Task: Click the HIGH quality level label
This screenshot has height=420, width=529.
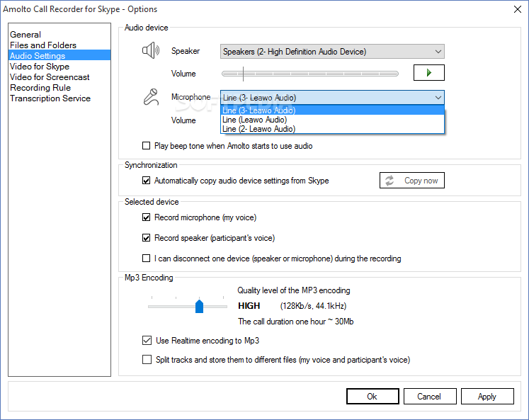Action: click(249, 306)
